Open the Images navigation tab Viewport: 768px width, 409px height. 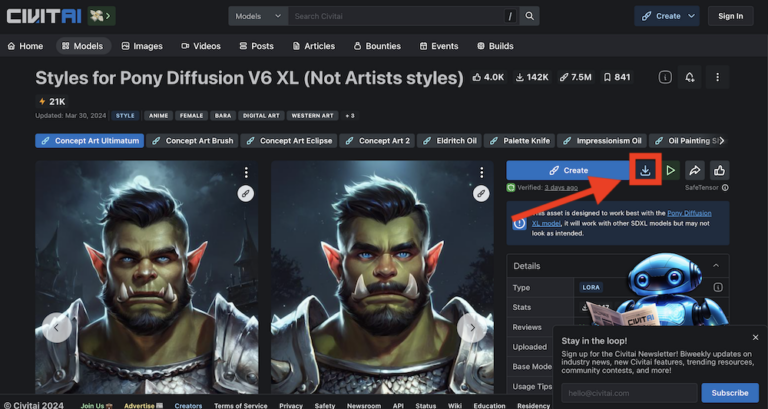(x=142, y=46)
